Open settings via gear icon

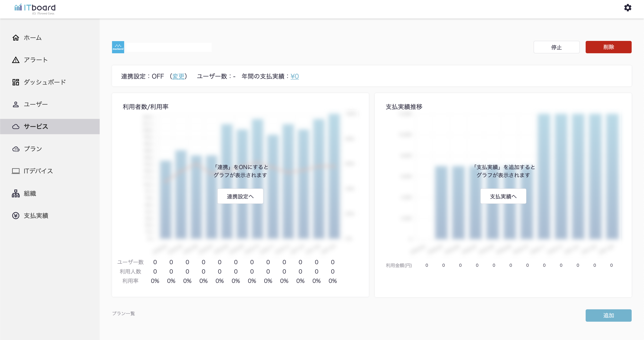pos(628,8)
